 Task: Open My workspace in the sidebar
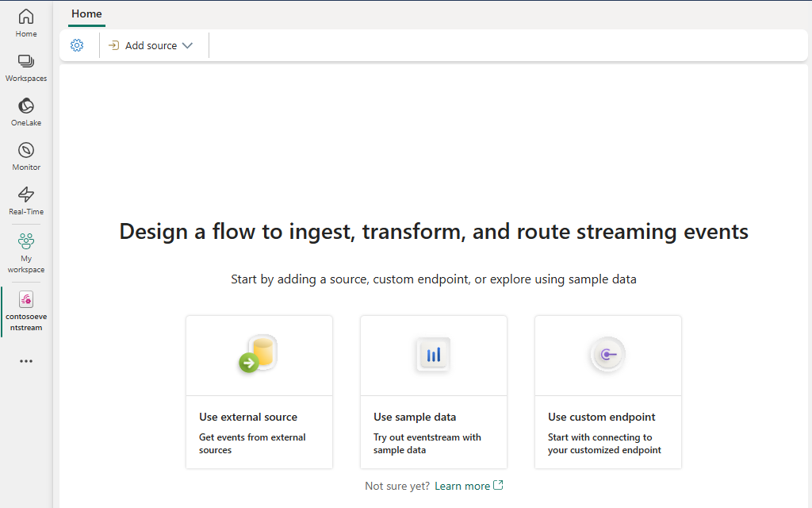point(26,253)
